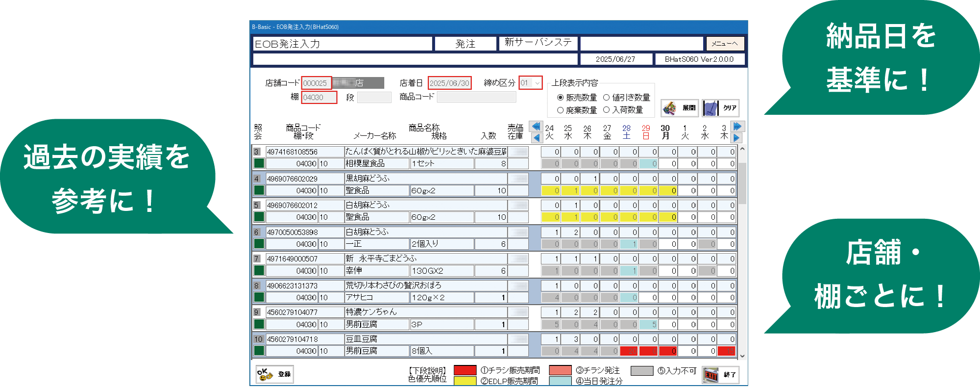Go to previous day with single left arrow
This screenshot has height=389, width=980.
tap(536, 138)
